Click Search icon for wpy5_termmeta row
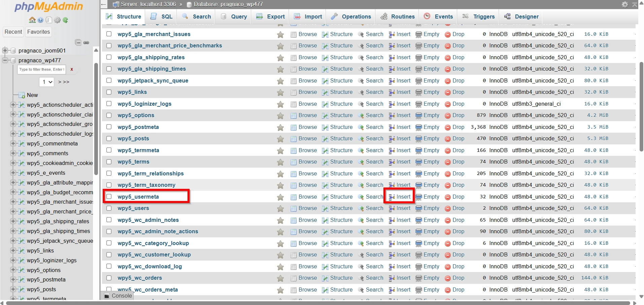 (x=361, y=150)
